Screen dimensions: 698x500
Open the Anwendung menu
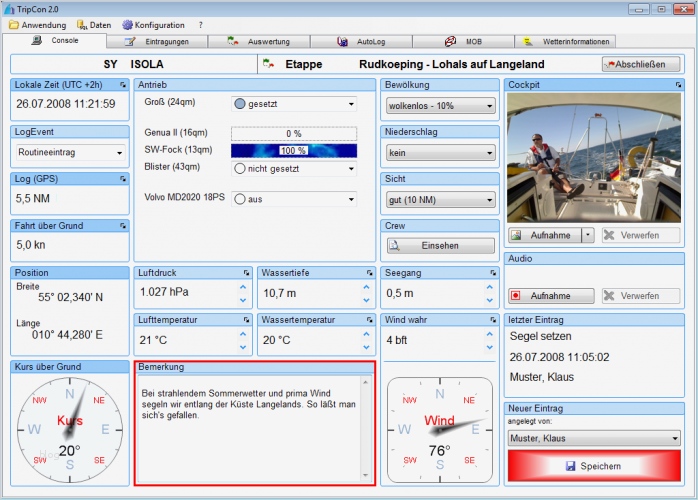coord(38,25)
